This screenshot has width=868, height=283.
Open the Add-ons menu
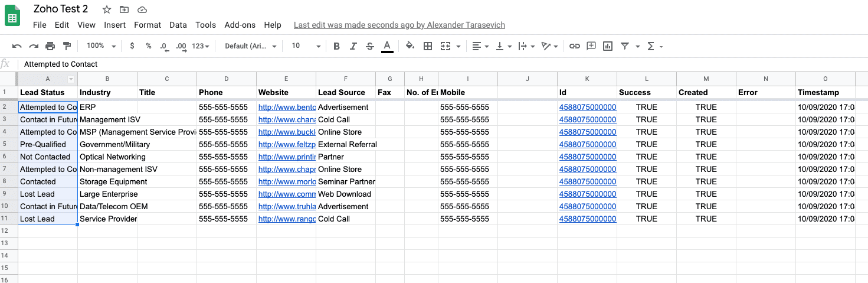click(x=240, y=25)
